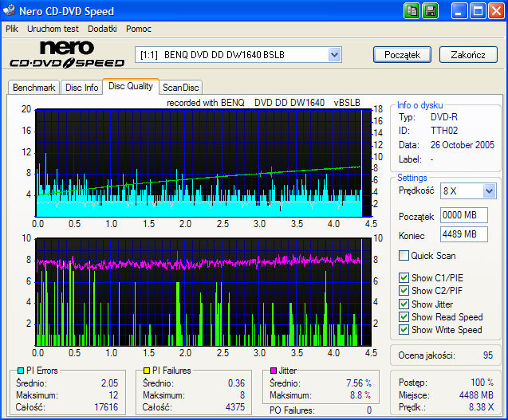The width and height of the screenshot is (508, 420).
Task: Click the Postęp value 100 %
Action: point(482,382)
